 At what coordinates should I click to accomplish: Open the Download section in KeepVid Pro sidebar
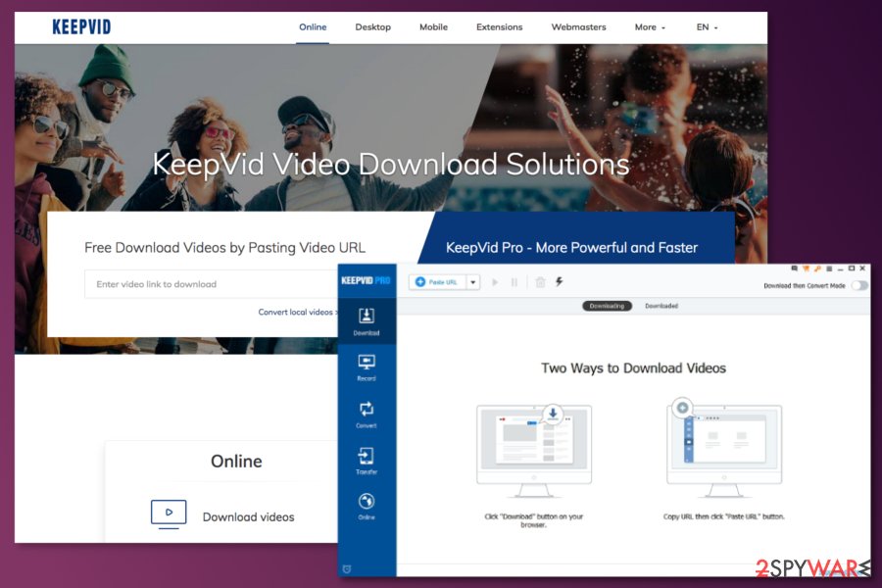(367, 321)
